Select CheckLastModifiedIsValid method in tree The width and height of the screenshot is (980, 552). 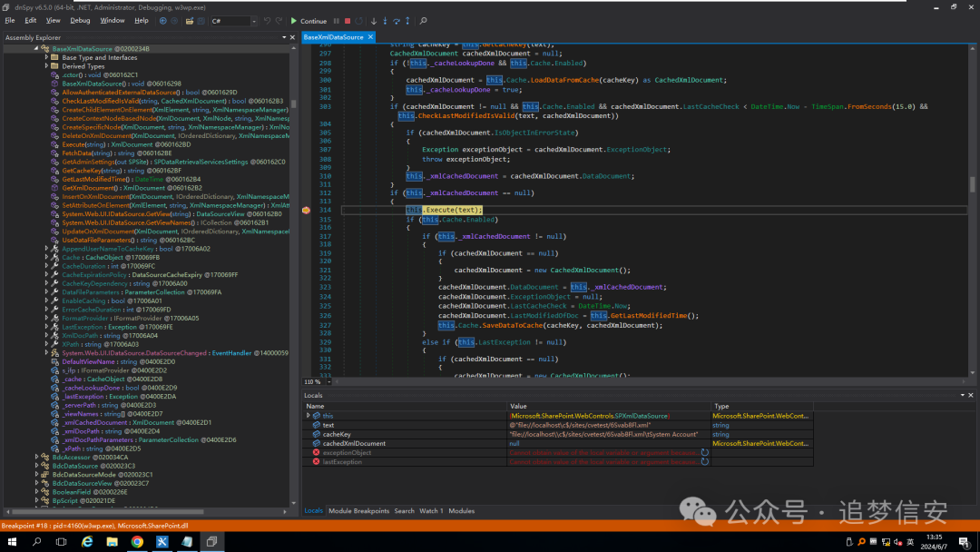coord(172,102)
